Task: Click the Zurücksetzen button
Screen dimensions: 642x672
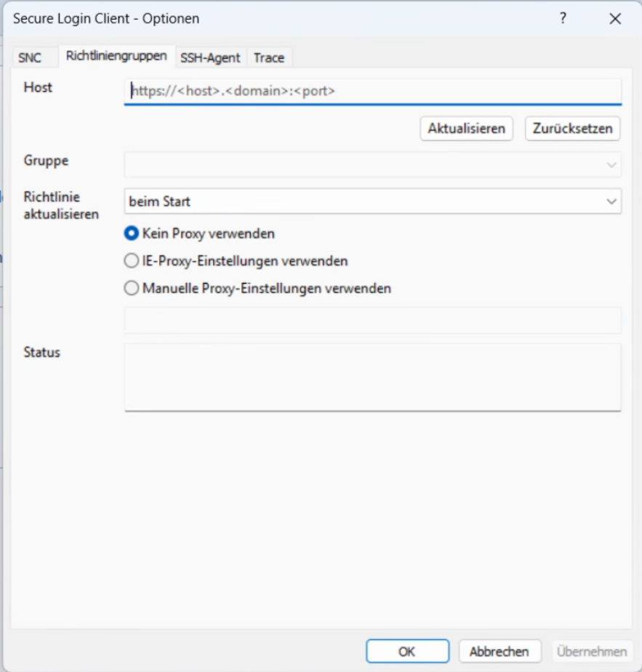Action: 573,129
